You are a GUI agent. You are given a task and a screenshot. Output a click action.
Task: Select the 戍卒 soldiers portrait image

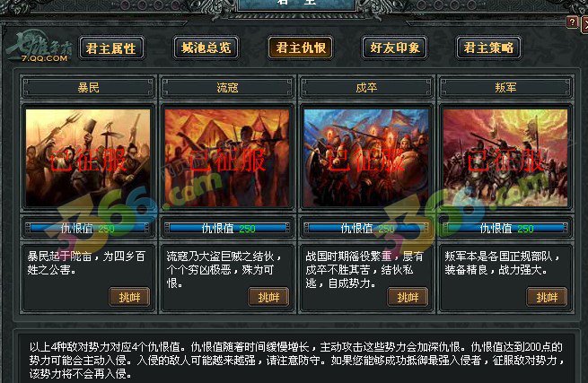pos(366,157)
